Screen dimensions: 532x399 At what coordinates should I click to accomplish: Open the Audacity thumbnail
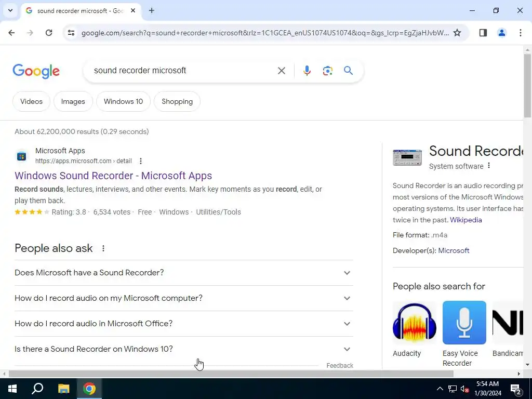(x=414, y=322)
